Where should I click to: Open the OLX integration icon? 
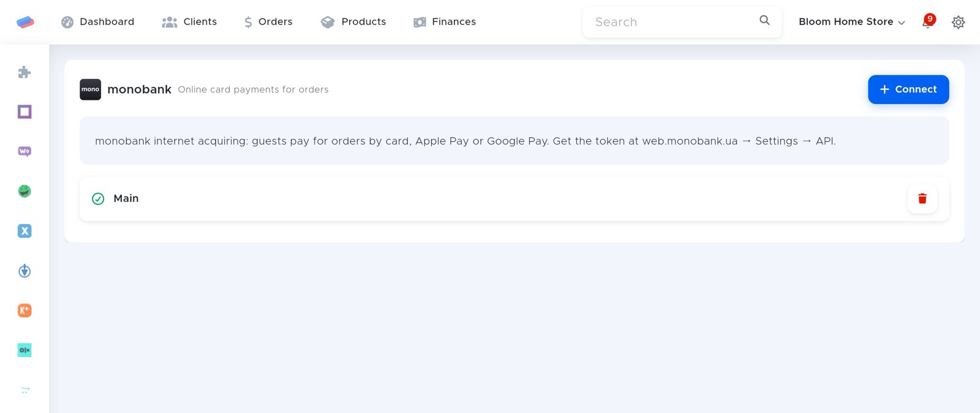pyautogui.click(x=24, y=350)
